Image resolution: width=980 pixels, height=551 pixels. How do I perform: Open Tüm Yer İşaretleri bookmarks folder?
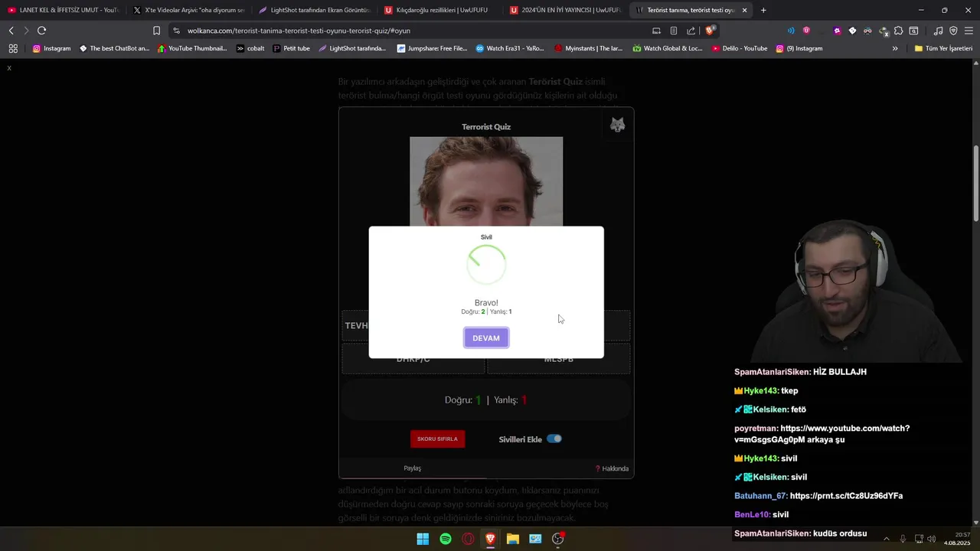(x=943, y=48)
